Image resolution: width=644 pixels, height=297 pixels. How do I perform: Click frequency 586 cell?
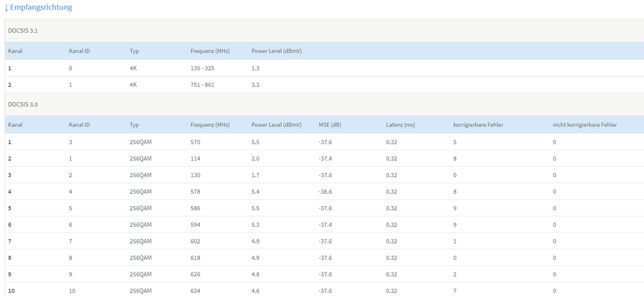coord(195,208)
